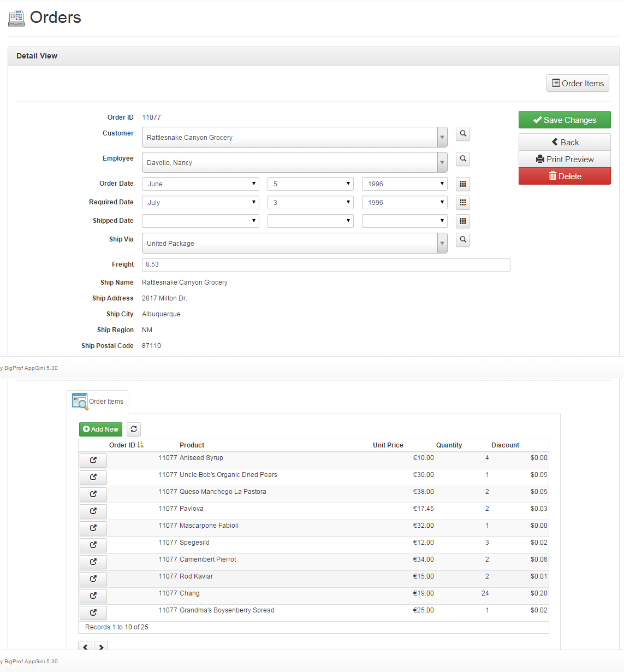Open the Order Date month dropdown
The height and width of the screenshot is (672, 624).
click(200, 184)
